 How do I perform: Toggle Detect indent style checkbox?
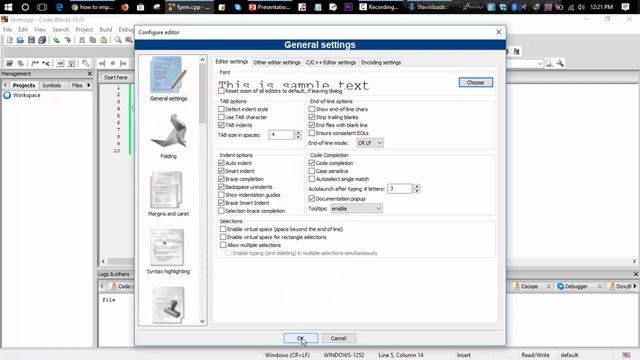(x=221, y=109)
